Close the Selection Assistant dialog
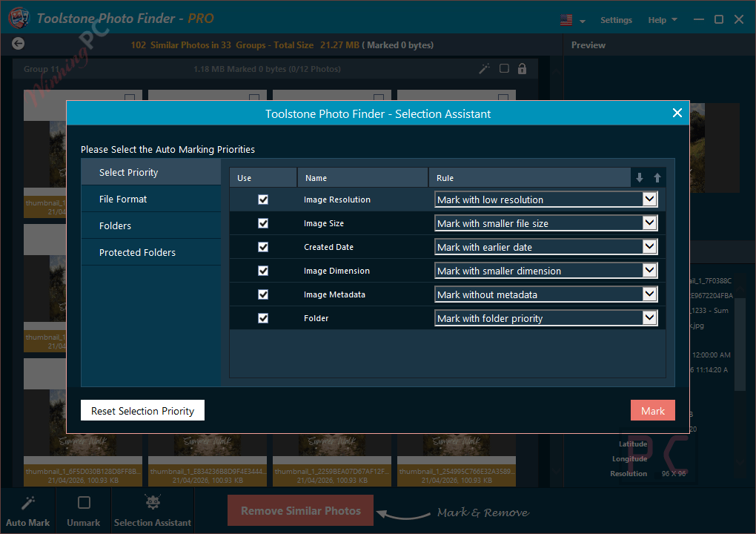756x534 pixels. (677, 113)
